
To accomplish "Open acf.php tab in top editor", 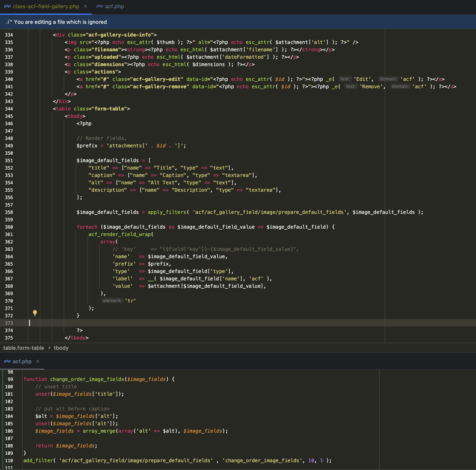I will pyautogui.click(x=114, y=6).
